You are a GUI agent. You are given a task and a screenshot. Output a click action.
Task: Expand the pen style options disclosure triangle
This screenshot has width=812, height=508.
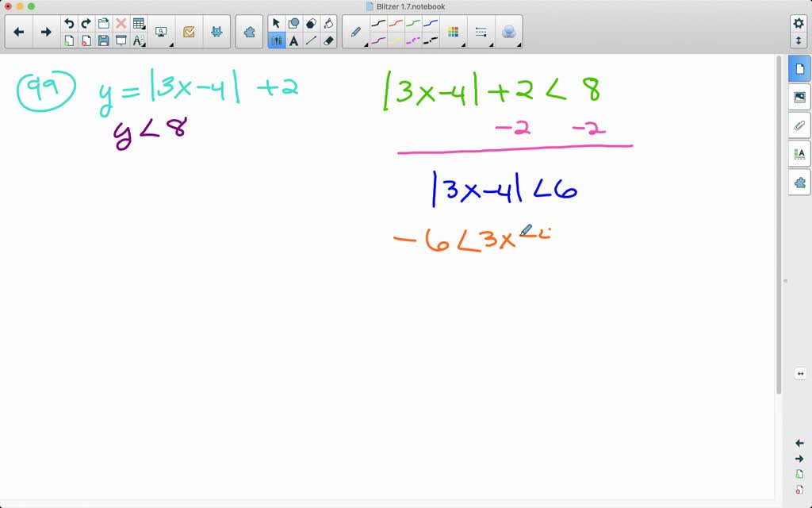(366, 44)
